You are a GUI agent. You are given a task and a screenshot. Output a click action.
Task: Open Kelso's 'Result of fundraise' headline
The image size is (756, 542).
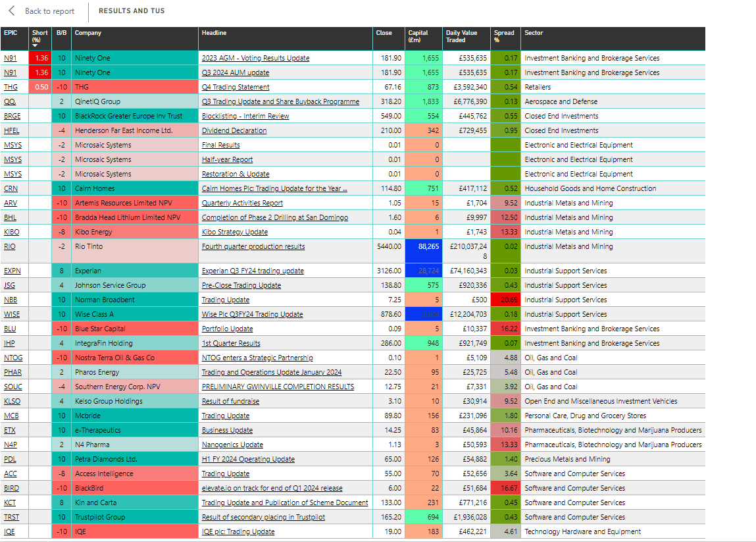tap(230, 401)
